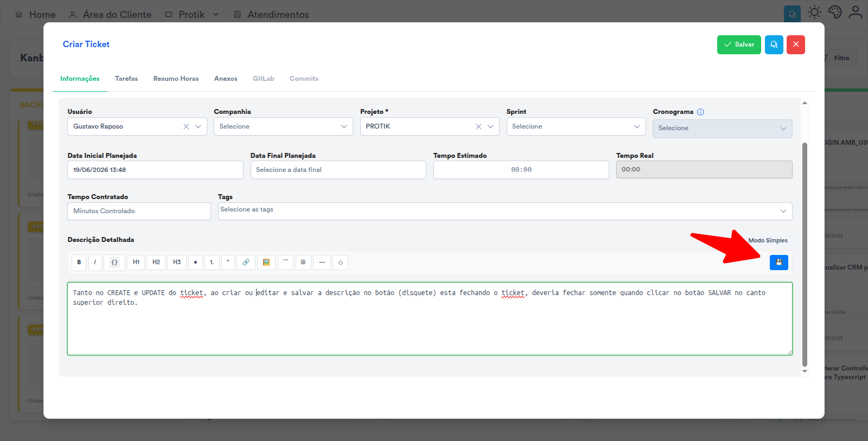Click the dialog scroll up arrow
Viewport: 868px width, 441px height.
coord(805,103)
